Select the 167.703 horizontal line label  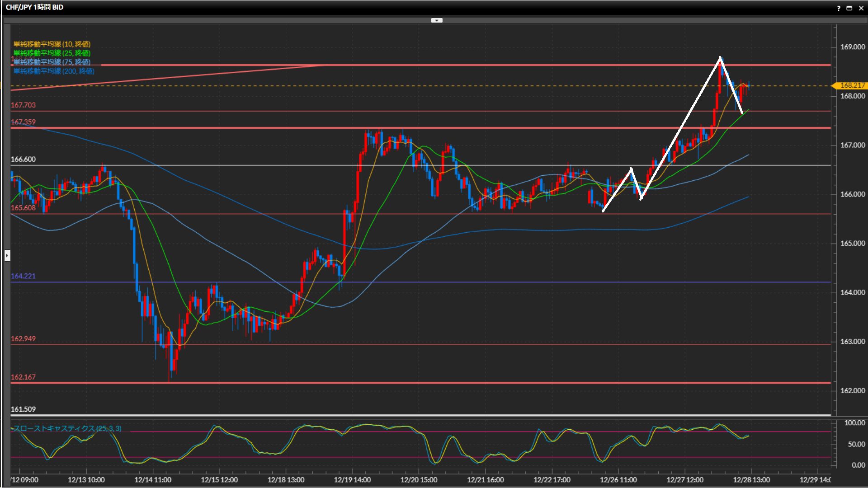(x=23, y=105)
